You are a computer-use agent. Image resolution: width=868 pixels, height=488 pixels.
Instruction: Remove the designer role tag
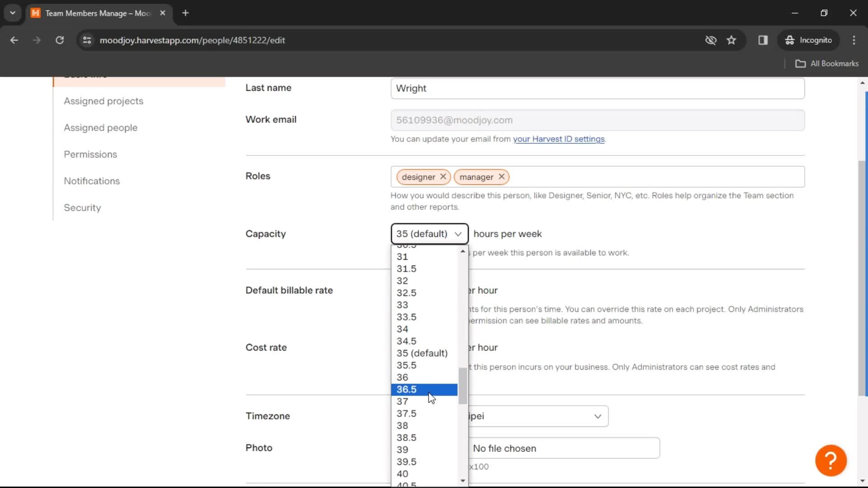tap(443, 177)
